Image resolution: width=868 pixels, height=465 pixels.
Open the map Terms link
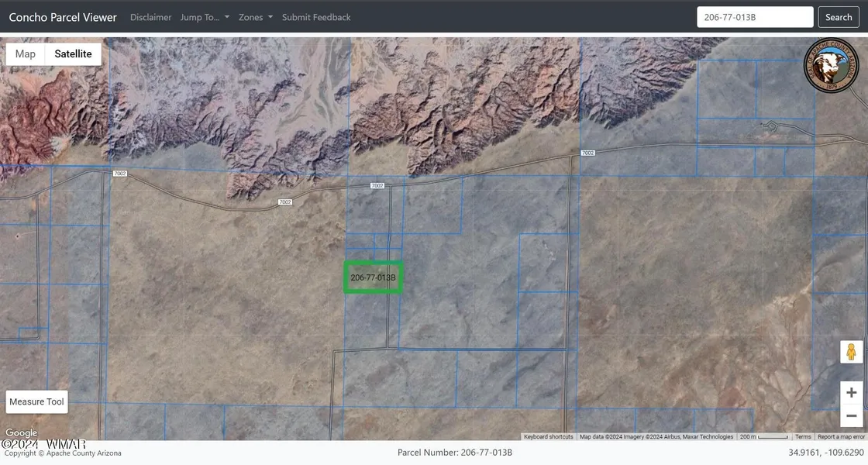point(803,437)
